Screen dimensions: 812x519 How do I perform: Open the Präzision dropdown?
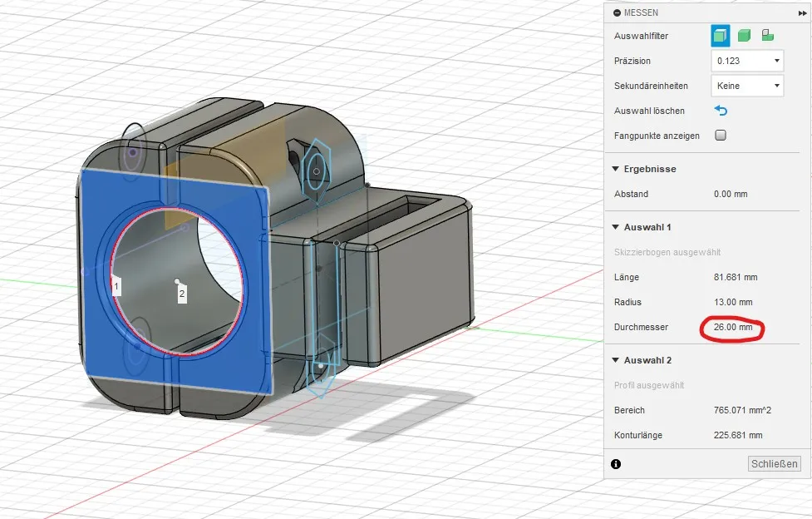[747, 61]
